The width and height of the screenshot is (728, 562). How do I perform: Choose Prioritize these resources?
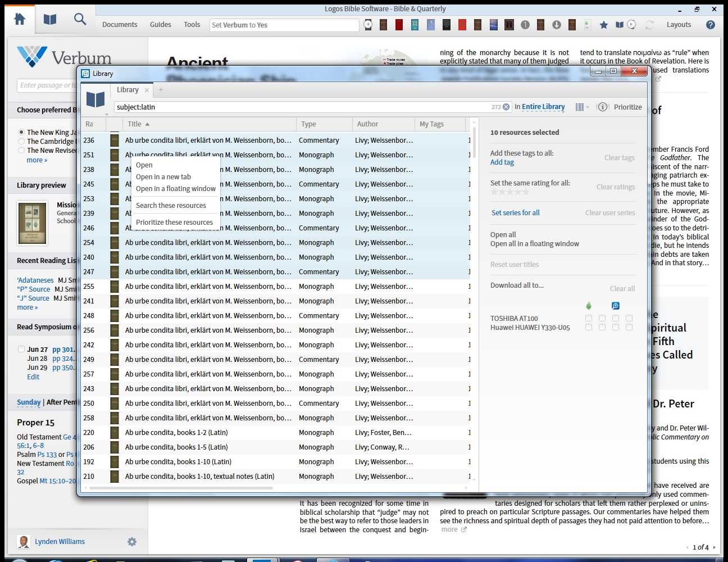(175, 223)
